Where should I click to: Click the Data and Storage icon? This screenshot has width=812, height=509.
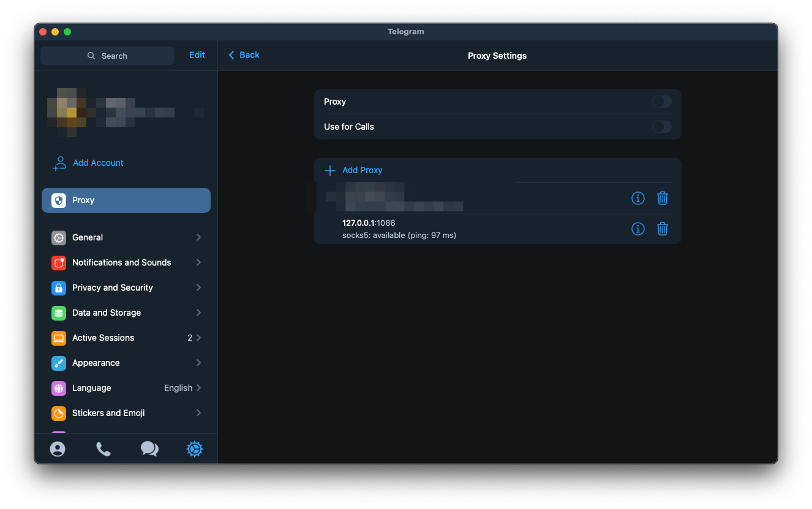pos(59,313)
